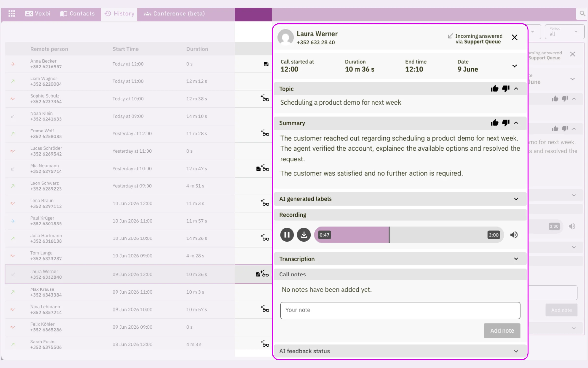Image resolution: width=588 pixels, height=368 pixels.
Task: Give thumbs up to the Topic
Action: (x=494, y=89)
